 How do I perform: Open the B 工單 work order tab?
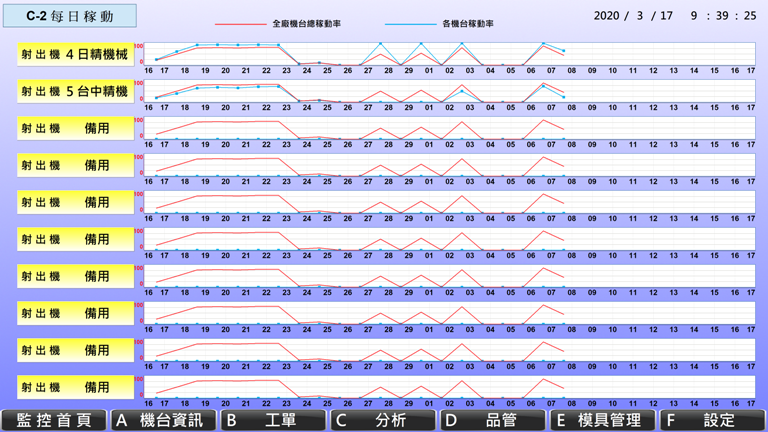point(272,420)
